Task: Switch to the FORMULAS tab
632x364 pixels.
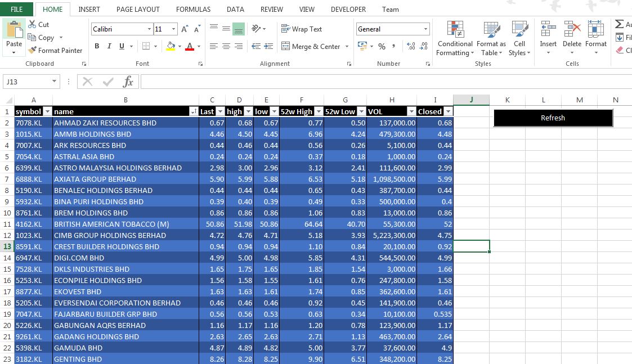Action: [193, 9]
